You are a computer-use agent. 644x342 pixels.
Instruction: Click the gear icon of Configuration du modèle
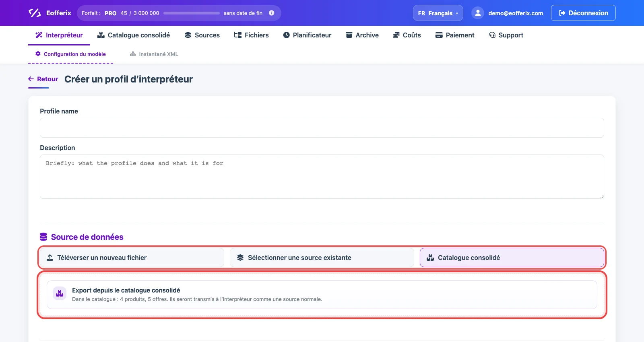[x=38, y=54]
